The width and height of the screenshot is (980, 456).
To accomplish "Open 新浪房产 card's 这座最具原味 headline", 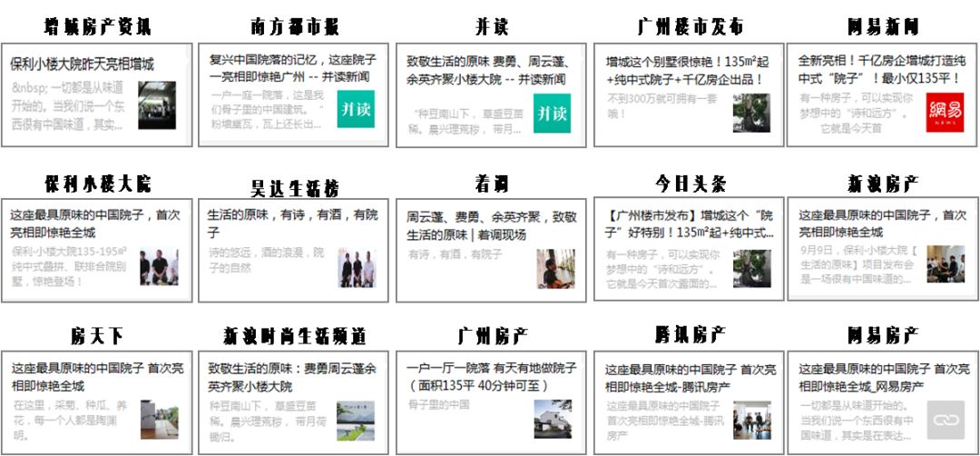I will pos(883,223).
